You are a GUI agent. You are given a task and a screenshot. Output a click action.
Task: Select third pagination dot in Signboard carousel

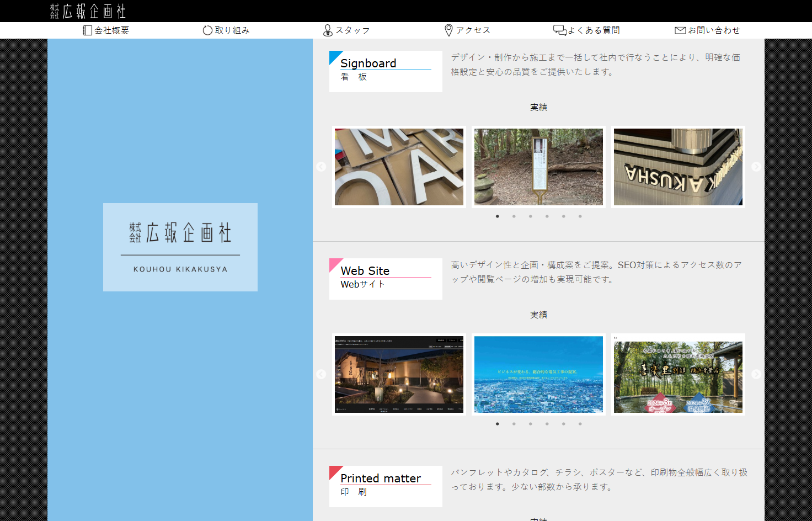tap(531, 216)
